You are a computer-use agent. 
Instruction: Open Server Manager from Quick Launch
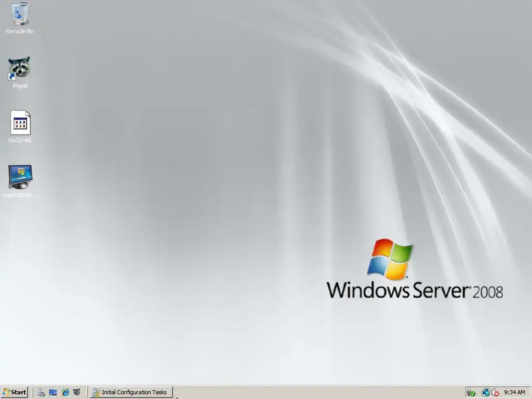click(x=41, y=393)
